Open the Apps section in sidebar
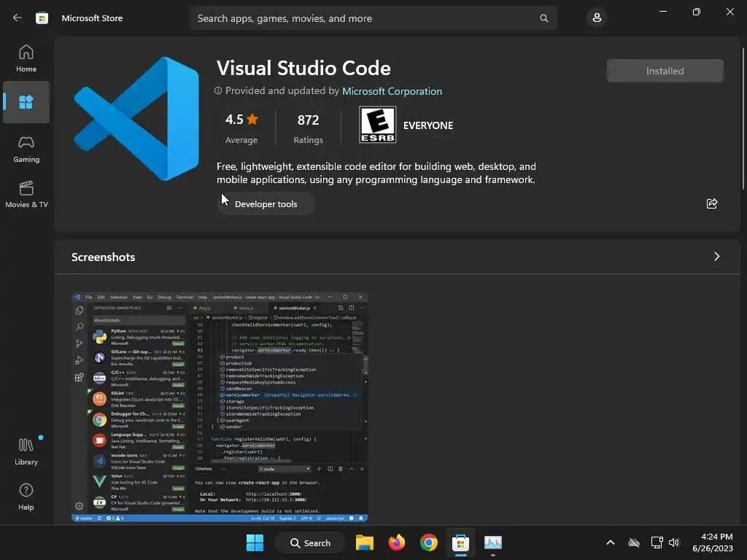This screenshot has width=747, height=560. tap(26, 102)
